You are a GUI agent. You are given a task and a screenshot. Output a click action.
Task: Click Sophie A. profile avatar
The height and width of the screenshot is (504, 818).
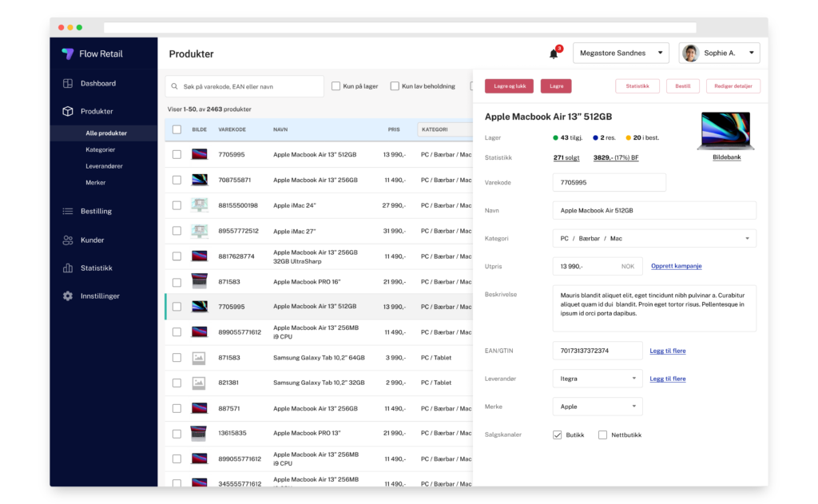[691, 54]
